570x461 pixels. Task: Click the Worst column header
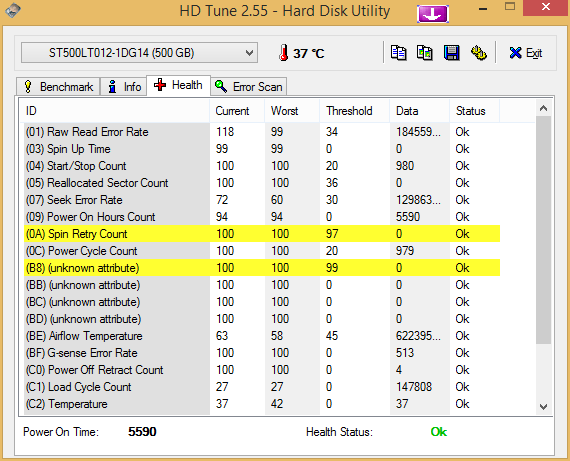tap(292, 111)
